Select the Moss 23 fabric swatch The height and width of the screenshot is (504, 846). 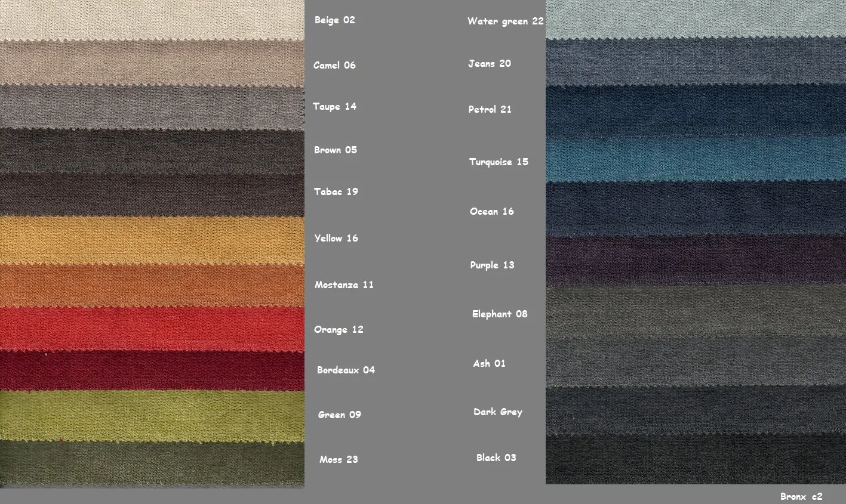(x=152, y=463)
